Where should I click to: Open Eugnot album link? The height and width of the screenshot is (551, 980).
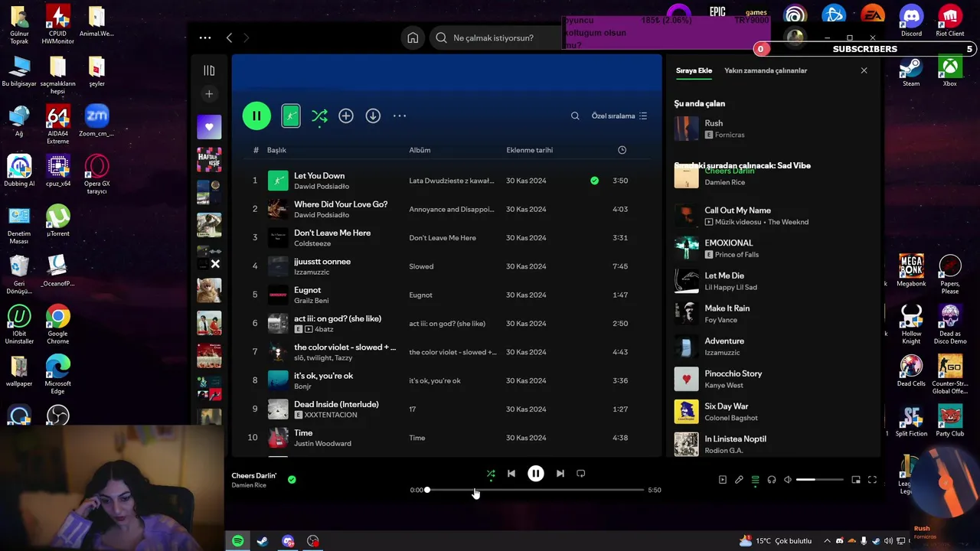420,295
